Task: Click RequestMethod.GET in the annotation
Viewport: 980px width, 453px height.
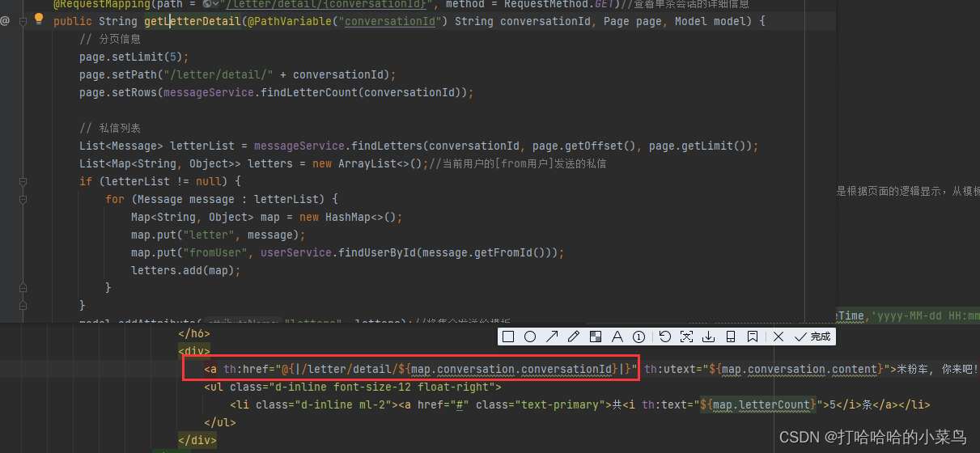Action: [558, 4]
